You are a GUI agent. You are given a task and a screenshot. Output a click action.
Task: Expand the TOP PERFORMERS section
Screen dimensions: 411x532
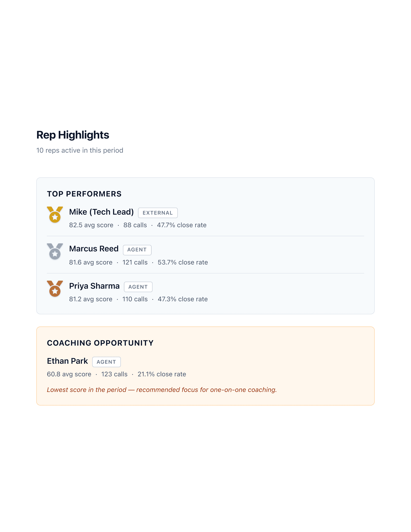(85, 194)
